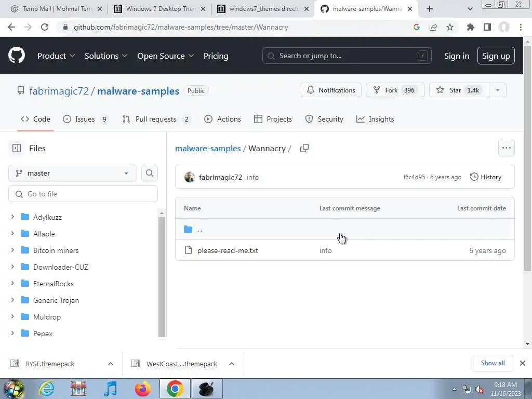Image resolution: width=532 pixels, height=399 pixels.
Task: Open the Security tab
Action: click(x=324, y=119)
